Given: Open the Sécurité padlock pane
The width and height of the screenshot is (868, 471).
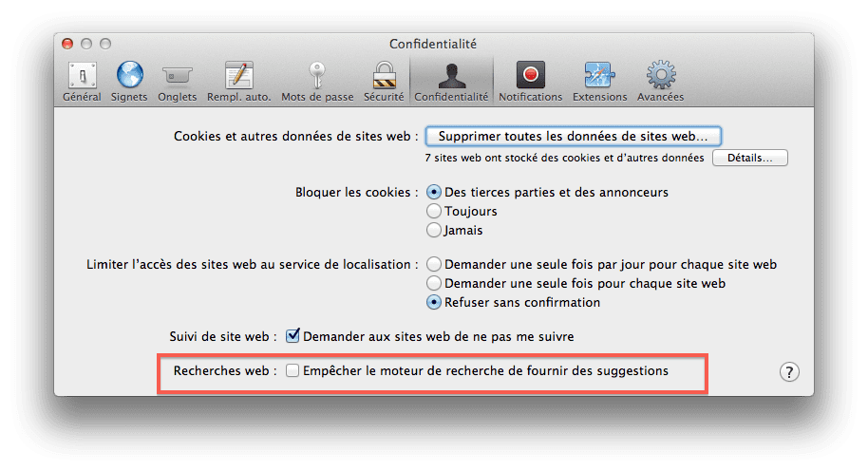Looking at the screenshot, I should (x=384, y=82).
